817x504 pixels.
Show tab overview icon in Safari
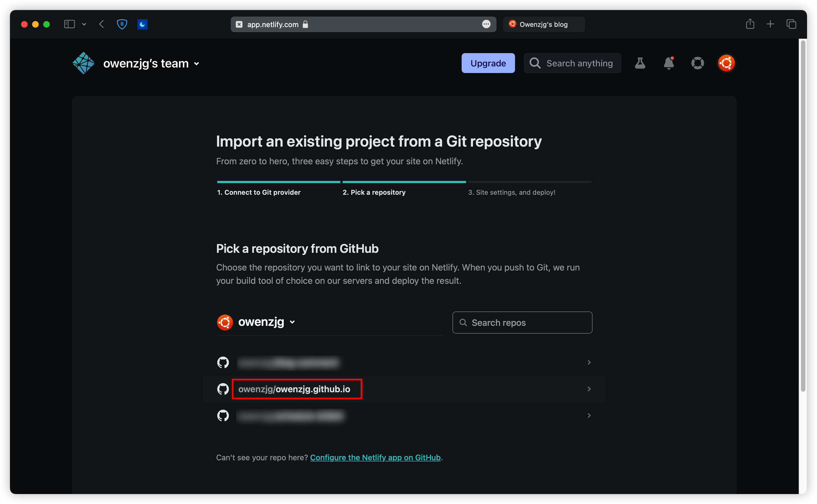point(791,24)
